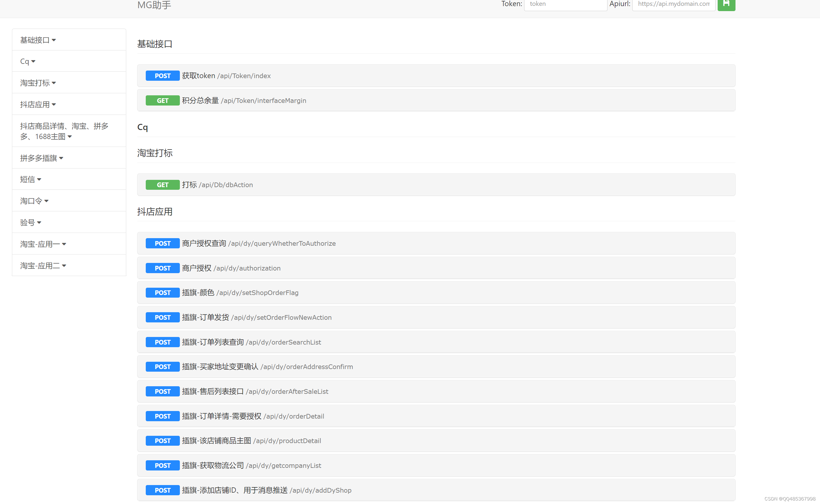This screenshot has height=504, width=820.
Task: Expand the 抖店应用 sidebar item
Action: [x=38, y=104]
